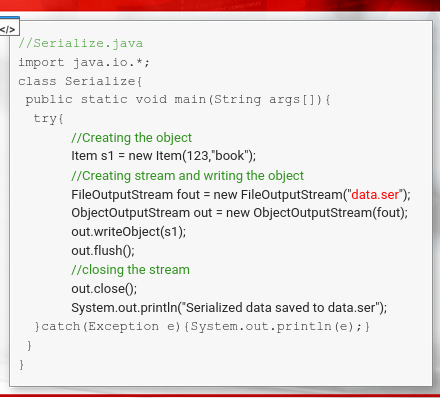Click the public static void main line

click(178, 100)
